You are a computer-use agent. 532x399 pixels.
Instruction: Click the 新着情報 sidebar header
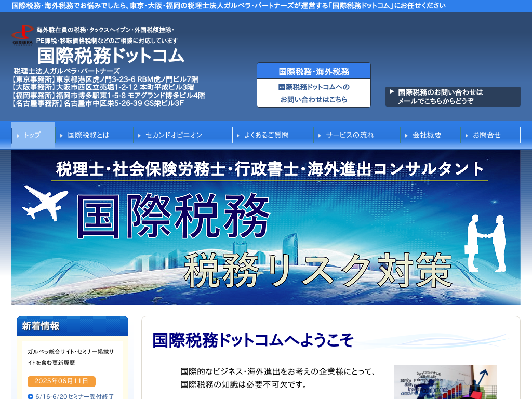tap(72, 326)
